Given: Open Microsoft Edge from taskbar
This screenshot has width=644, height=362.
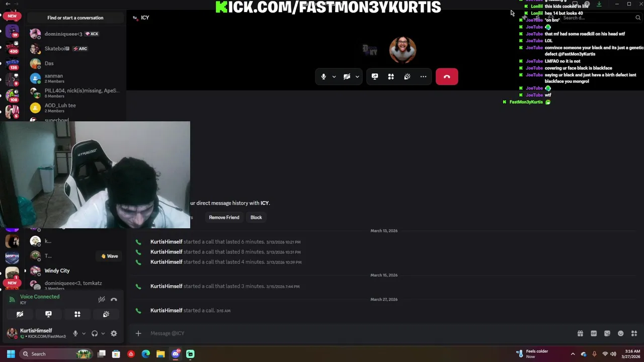Looking at the screenshot, I should click(x=146, y=354).
